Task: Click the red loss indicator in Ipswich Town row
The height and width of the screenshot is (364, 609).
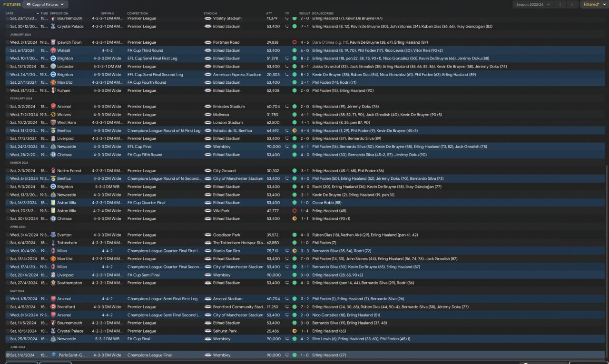Action: [x=295, y=42]
